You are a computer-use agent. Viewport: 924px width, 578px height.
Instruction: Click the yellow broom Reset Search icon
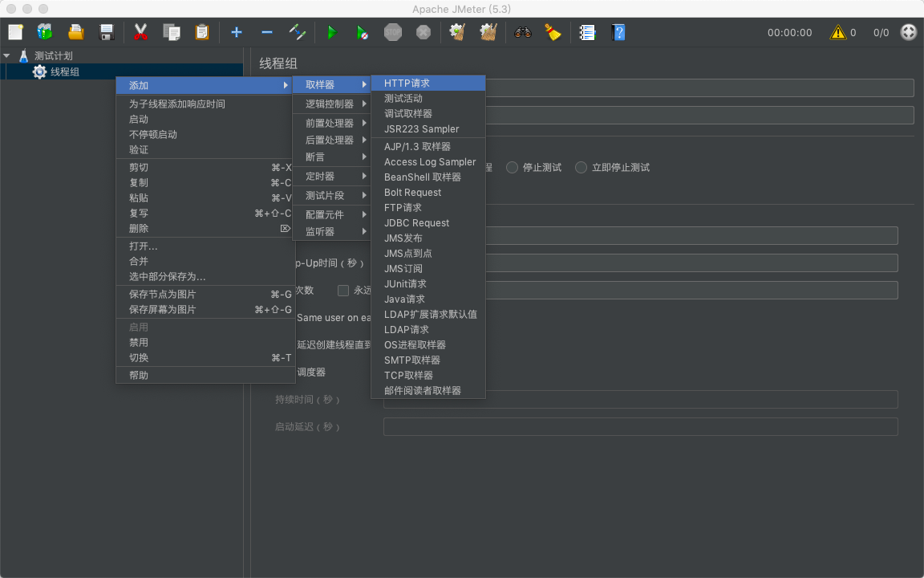553,32
